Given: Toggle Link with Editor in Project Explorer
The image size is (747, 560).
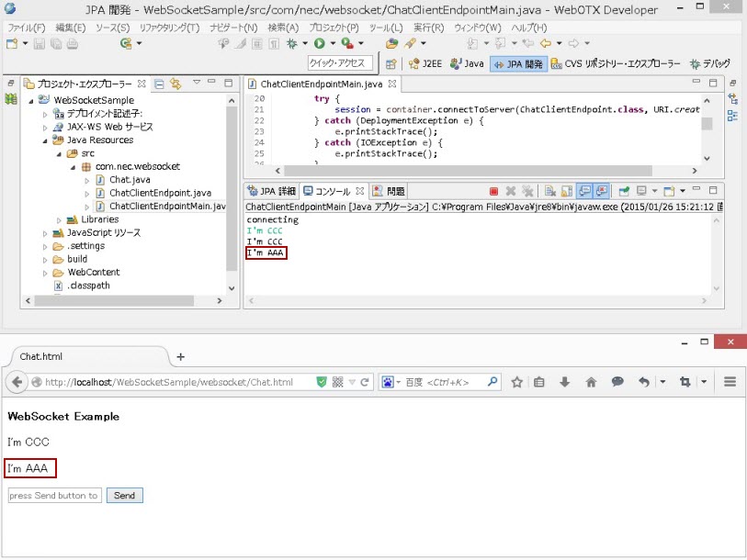Looking at the screenshot, I should [175, 84].
